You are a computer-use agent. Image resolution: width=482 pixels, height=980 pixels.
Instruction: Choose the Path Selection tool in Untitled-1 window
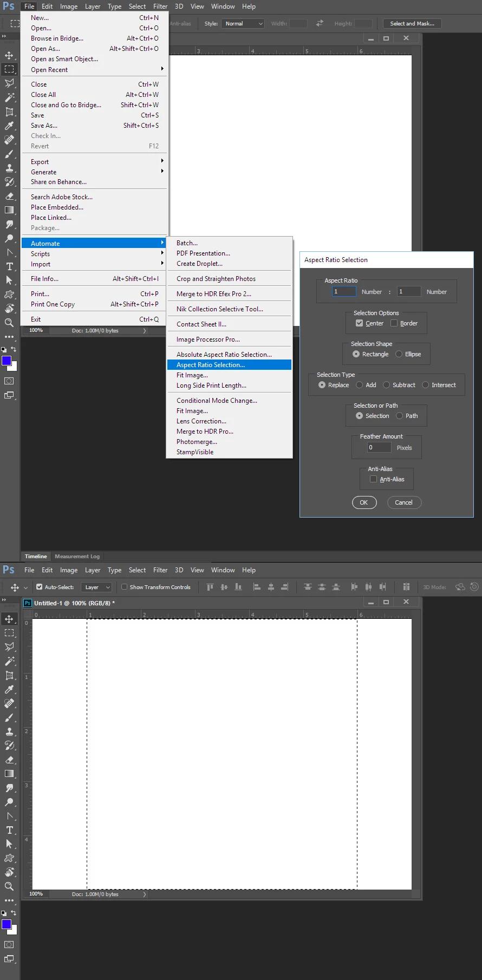pyautogui.click(x=9, y=844)
